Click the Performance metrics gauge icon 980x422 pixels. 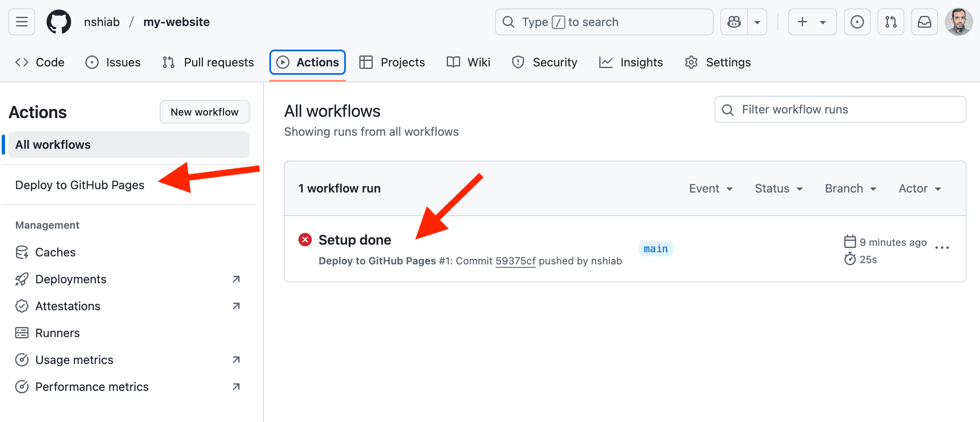pos(22,387)
